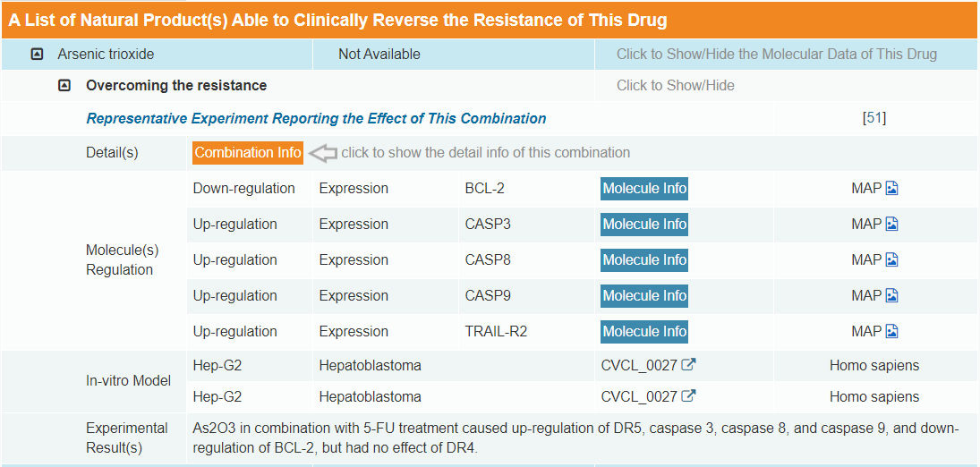Open MAP image icon for CASP3
980x467 pixels.
[x=891, y=225]
